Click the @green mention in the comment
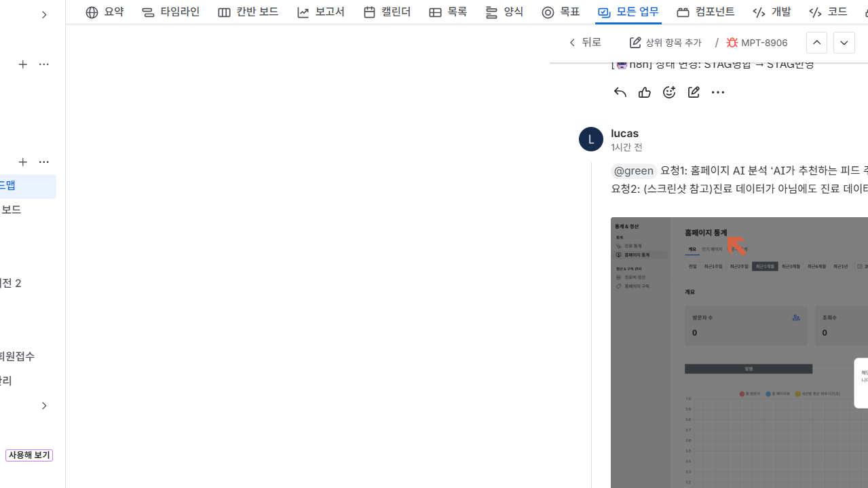Viewport: 868px width, 488px height. 633,170
